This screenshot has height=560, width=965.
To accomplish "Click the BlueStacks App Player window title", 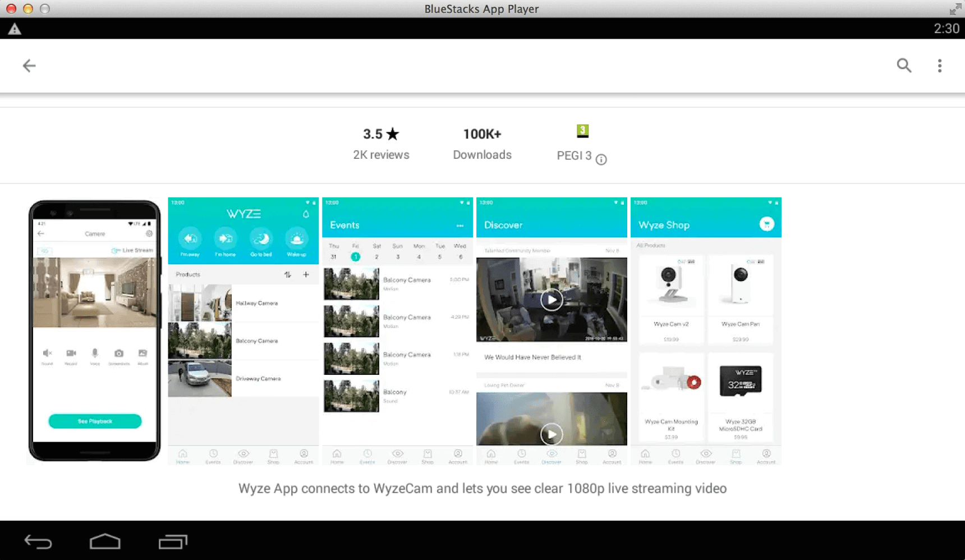I will pyautogui.click(x=481, y=9).
